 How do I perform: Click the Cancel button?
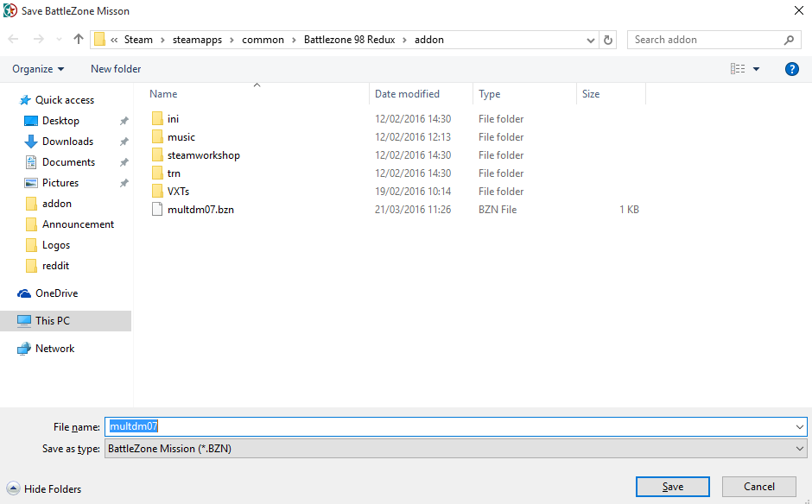tap(759, 487)
